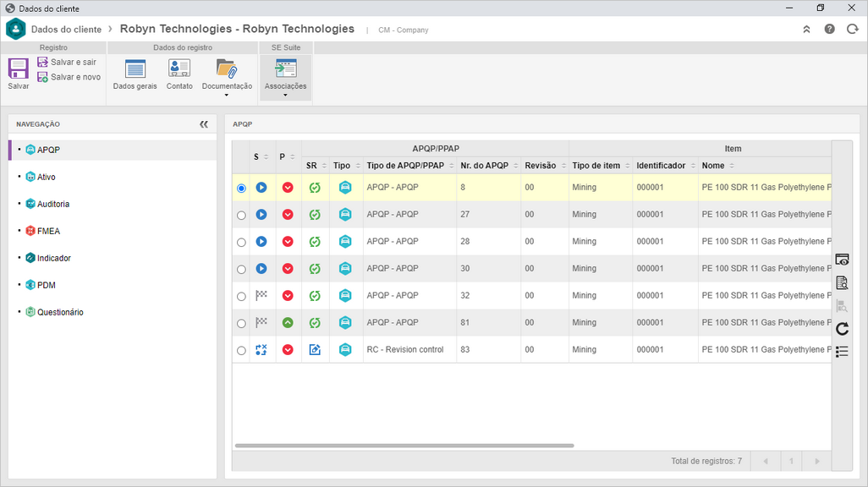868x487 pixels.
Task: Select Questionário in navigation panel
Action: [60, 313]
